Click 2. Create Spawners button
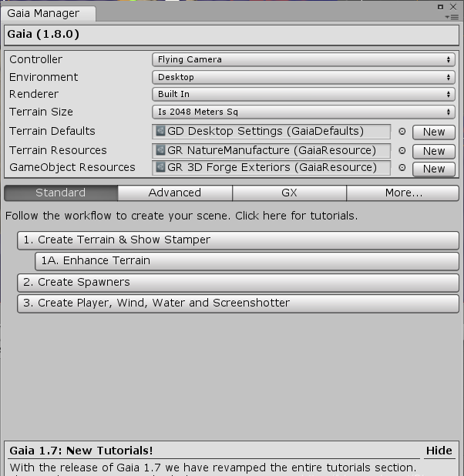This screenshot has width=464, height=476. coord(238,283)
